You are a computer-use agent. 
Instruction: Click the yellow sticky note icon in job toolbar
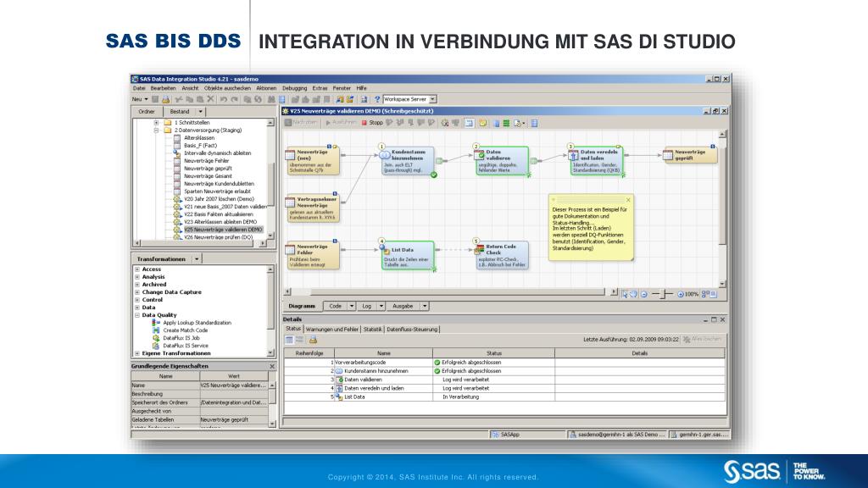(482, 123)
